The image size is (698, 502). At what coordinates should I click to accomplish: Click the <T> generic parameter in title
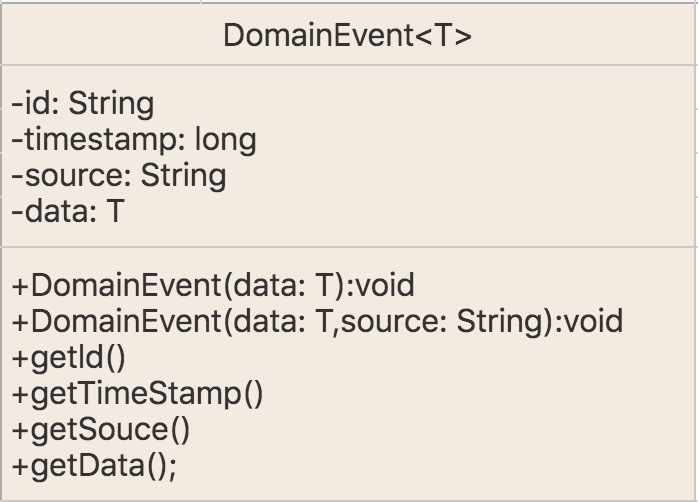click(443, 36)
